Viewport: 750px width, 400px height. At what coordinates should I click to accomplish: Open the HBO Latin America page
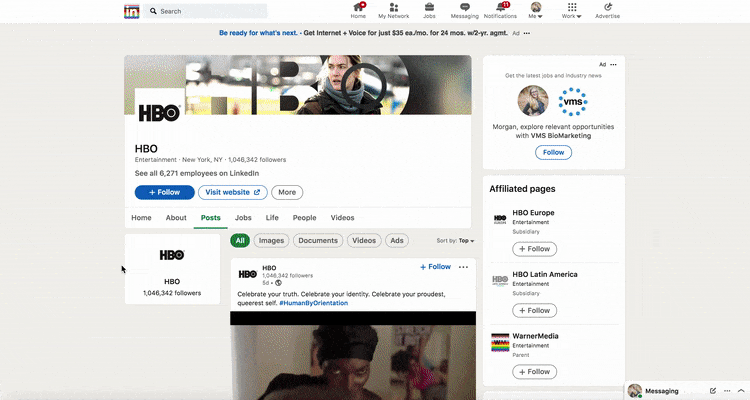pyautogui.click(x=545, y=275)
